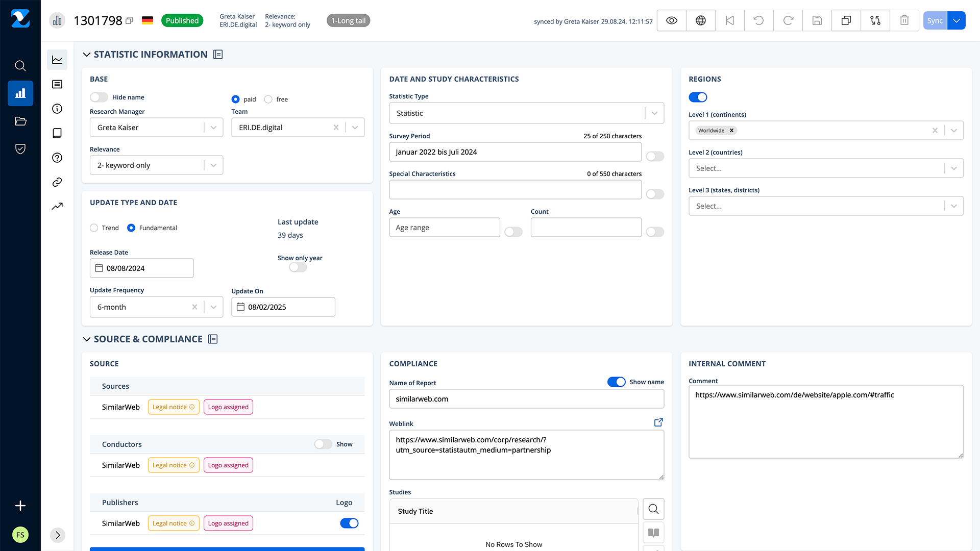
Task: Undo the last change
Action: click(x=758, y=20)
